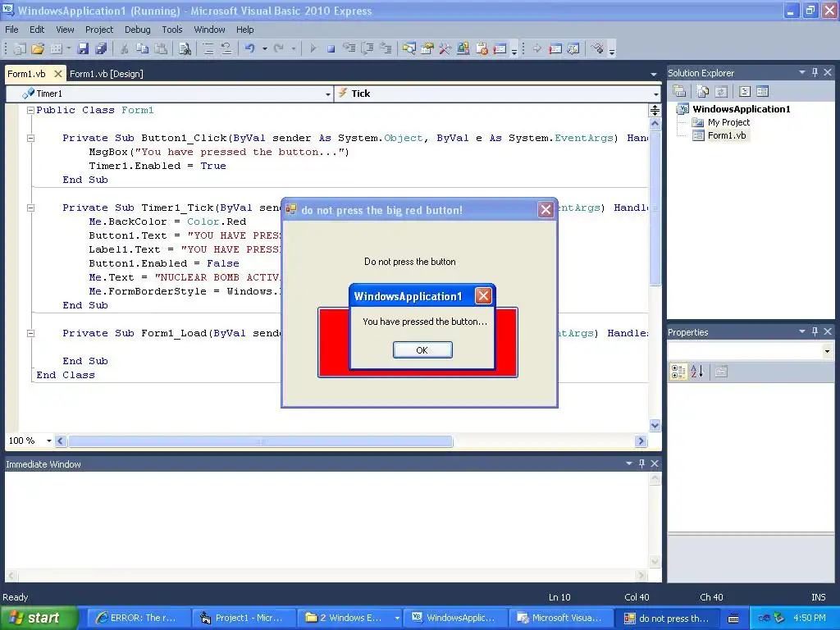Click the code editor horizontal scrollbar thumb
Image resolution: width=840 pixels, height=630 pixels.
coord(260,441)
